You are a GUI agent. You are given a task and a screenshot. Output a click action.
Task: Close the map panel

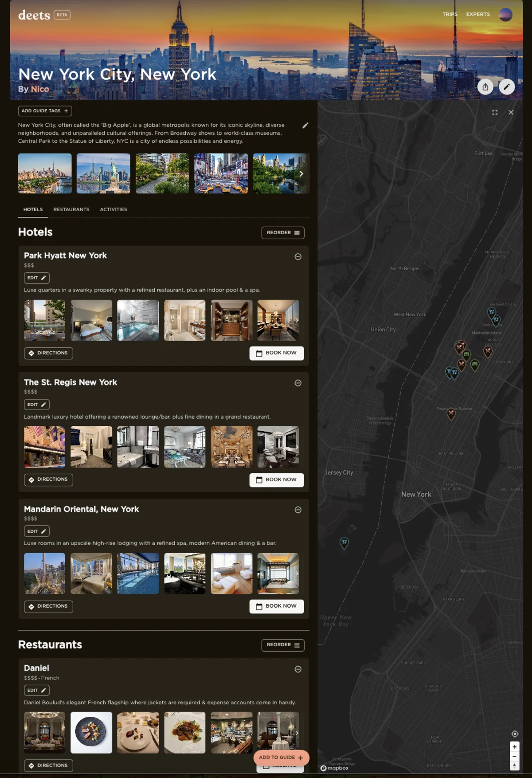tap(511, 112)
